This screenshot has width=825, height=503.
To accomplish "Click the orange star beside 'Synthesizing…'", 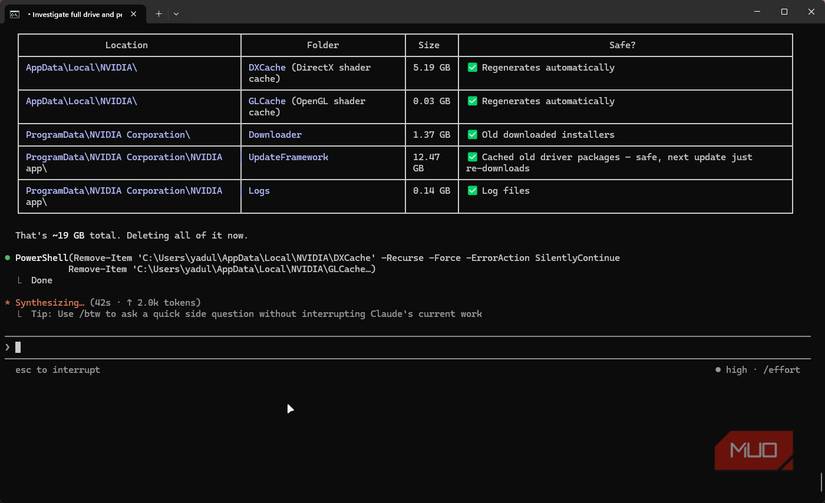I will click(7, 303).
